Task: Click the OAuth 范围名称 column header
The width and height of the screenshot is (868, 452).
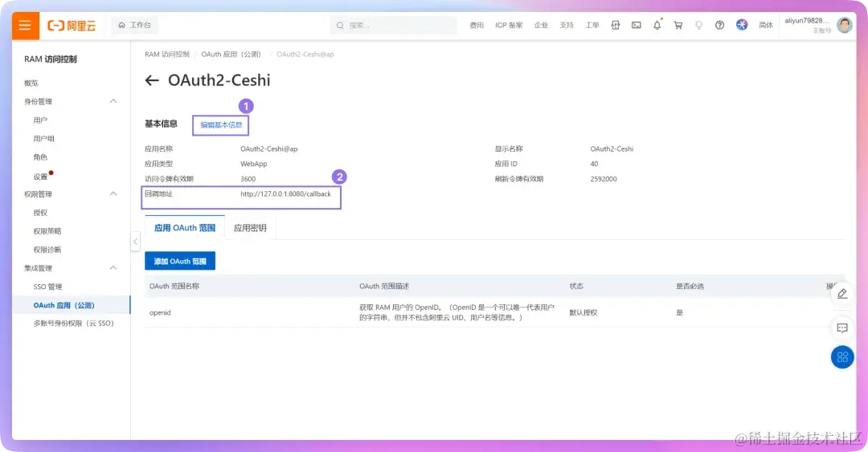Action: click(x=174, y=286)
